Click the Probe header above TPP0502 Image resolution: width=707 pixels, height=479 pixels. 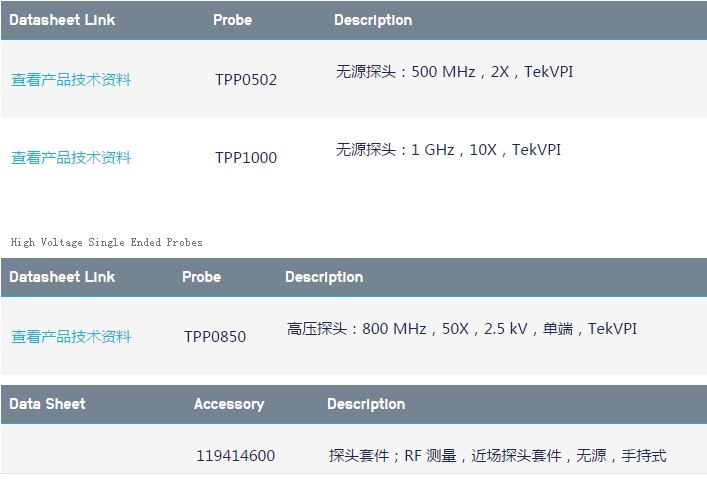point(233,20)
